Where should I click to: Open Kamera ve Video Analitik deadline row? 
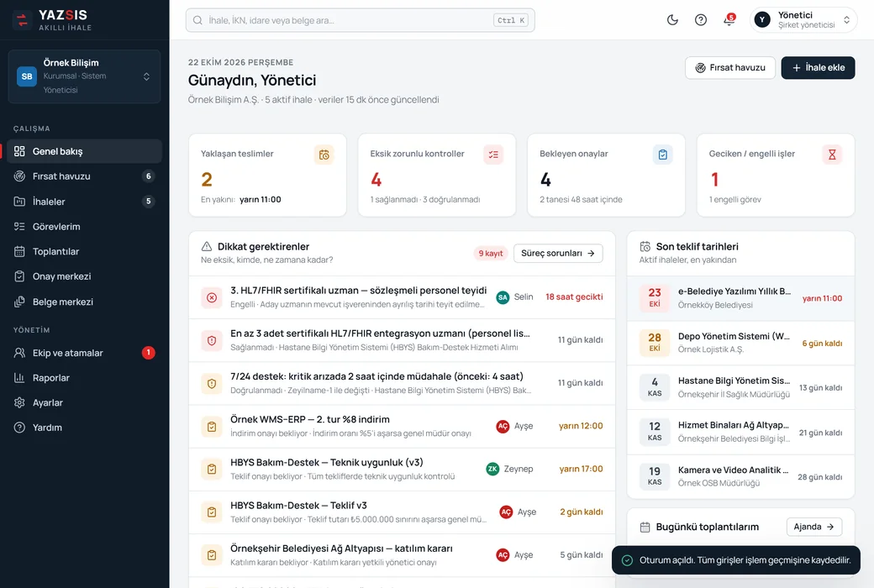pyautogui.click(x=740, y=476)
